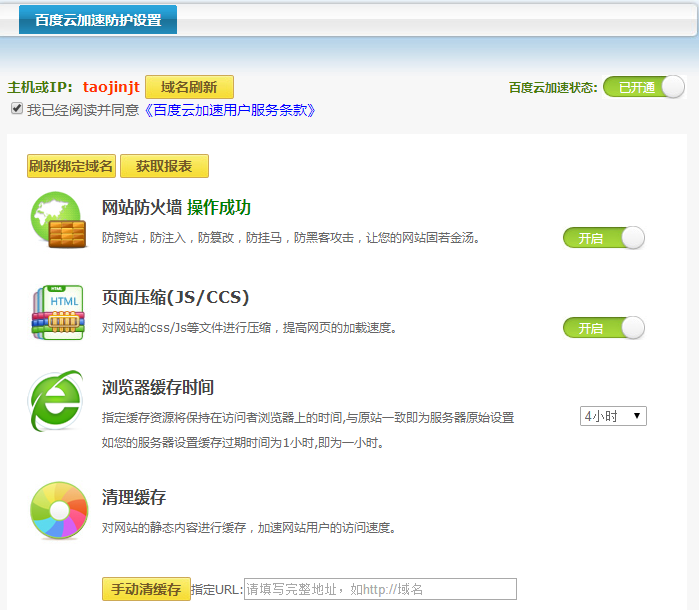
Task: Click the colorful clear cache disc icon
Action: tap(59, 510)
